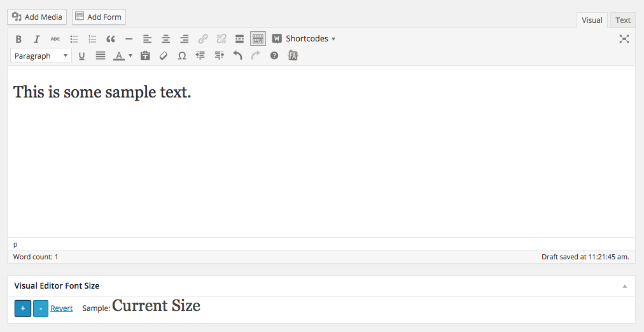
Task: Insert a blockquote
Action: [111, 39]
